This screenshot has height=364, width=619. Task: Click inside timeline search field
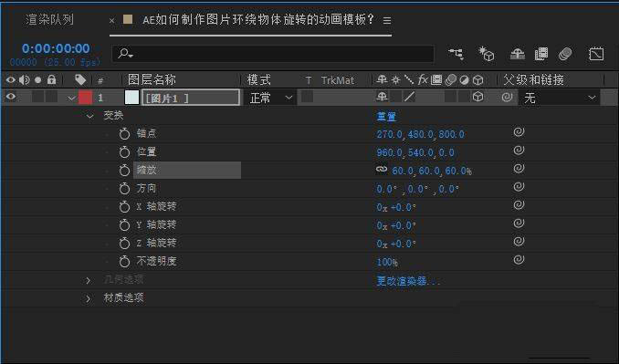pos(273,53)
